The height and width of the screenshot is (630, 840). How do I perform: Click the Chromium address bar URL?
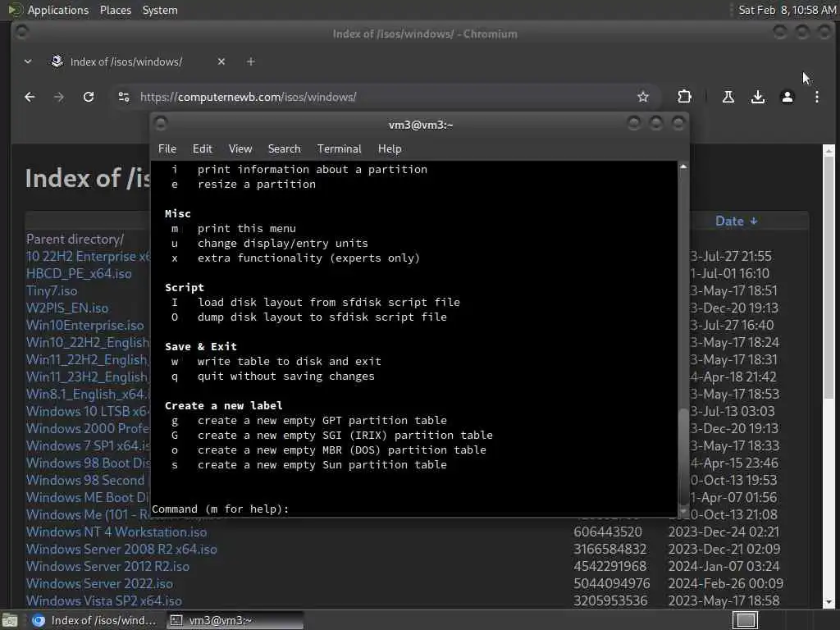248,97
